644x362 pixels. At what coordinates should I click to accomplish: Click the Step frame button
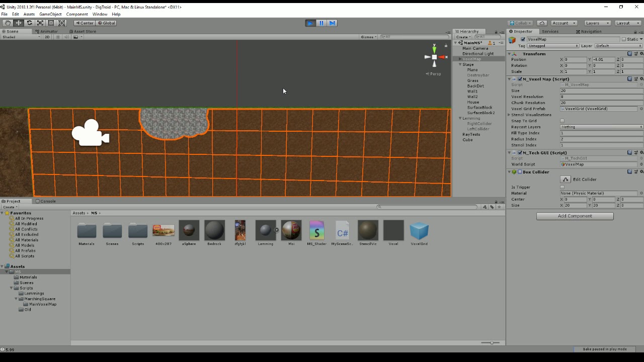point(332,23)
